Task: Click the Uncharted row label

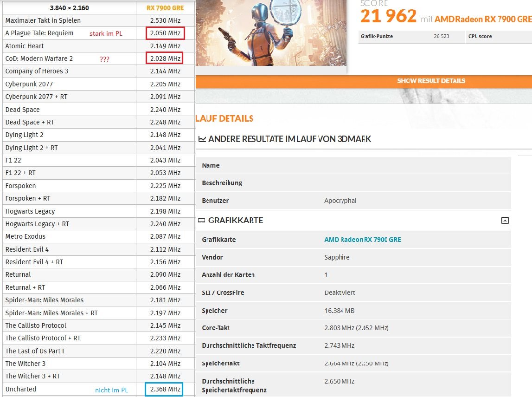Action: click(x=21, y=389)
